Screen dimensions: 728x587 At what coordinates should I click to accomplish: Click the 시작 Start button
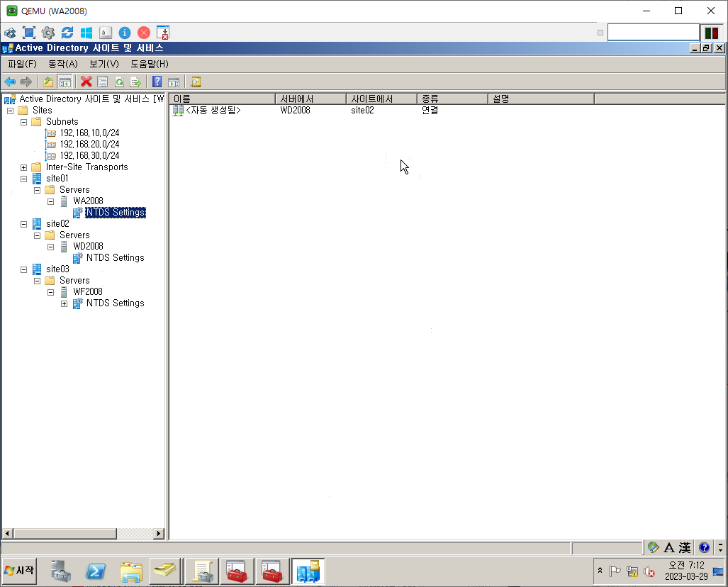click(x=19, y=570)
